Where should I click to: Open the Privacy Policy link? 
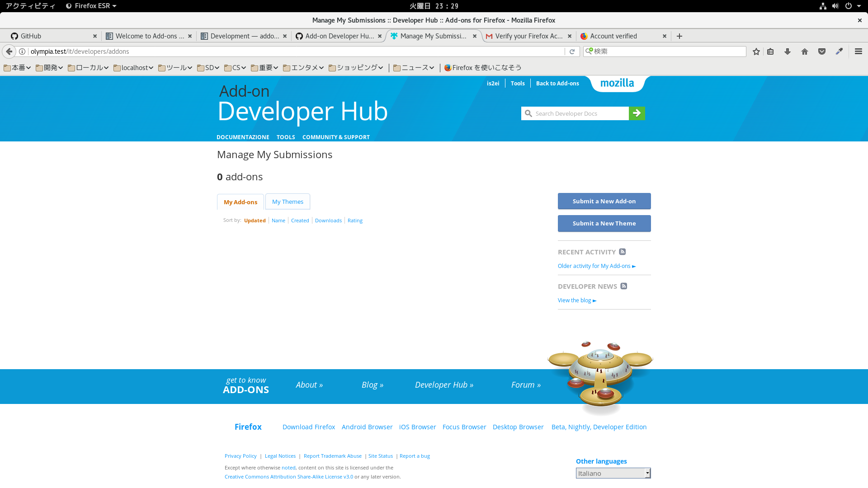(241, 456)
